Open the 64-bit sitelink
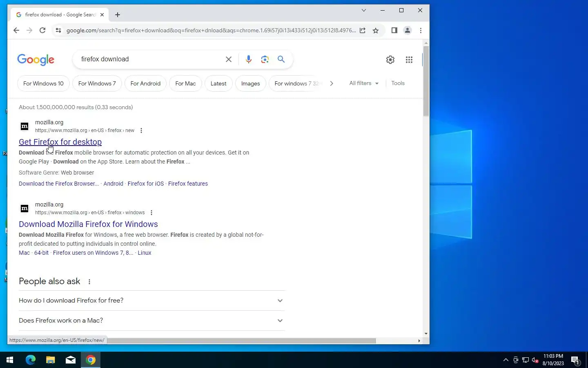The image size is (588, 368). pyautogui.click(x=41, y=253)
